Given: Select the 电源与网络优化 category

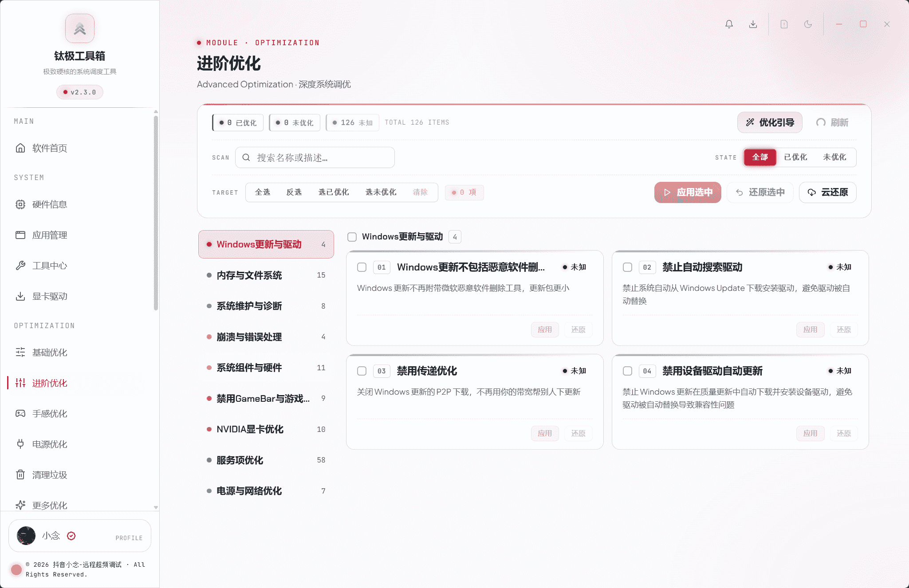Looking at the screenshot, I should (x=266, y=491).
